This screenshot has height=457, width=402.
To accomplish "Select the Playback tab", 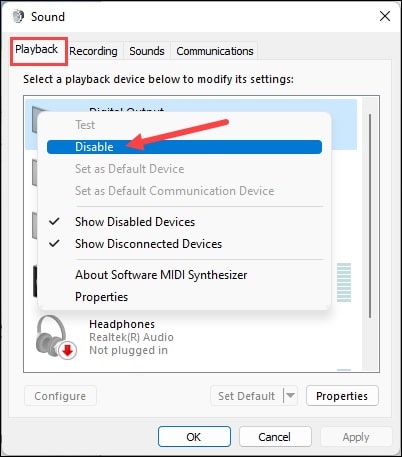I will coord(37,49).
